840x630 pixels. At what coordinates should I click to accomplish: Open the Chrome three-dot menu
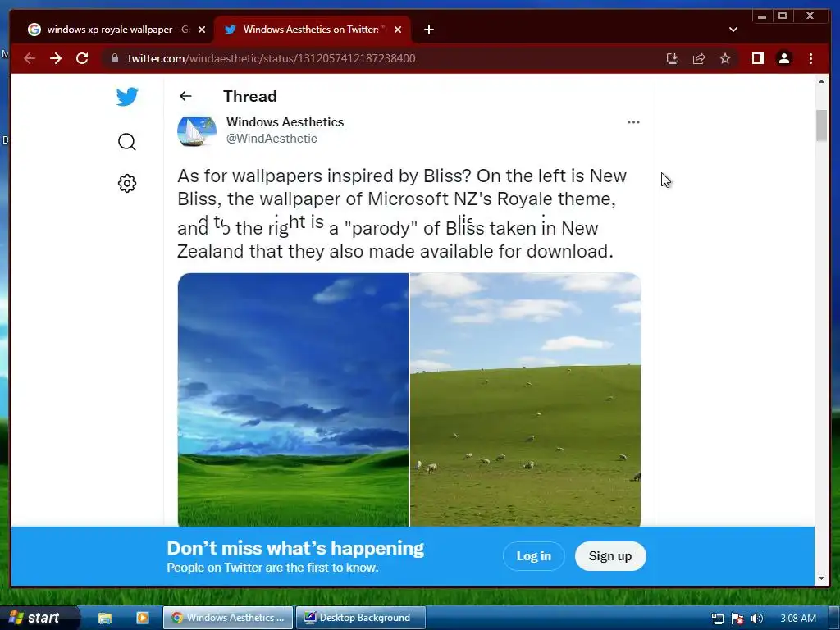(810, 58)
